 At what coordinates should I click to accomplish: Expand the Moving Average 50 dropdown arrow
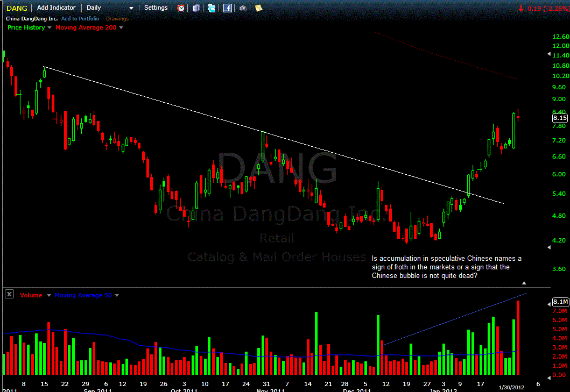[x=117, y=295]
